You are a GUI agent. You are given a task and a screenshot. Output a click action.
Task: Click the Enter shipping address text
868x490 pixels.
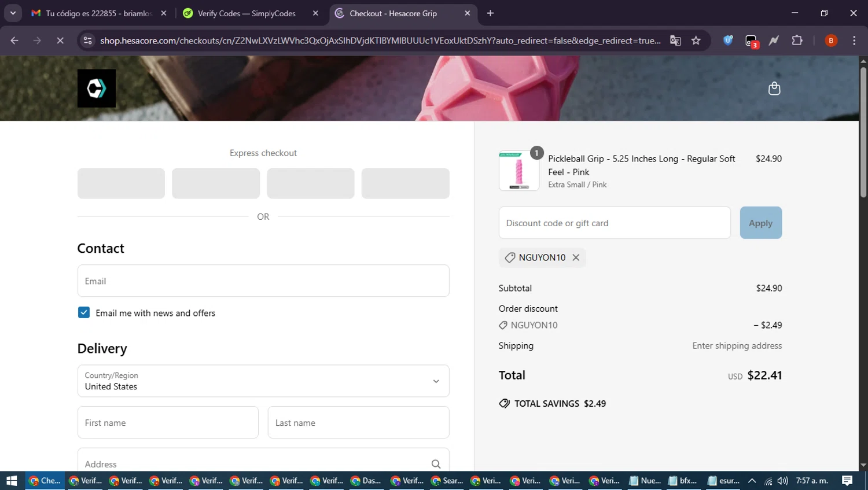coord(737,345)
